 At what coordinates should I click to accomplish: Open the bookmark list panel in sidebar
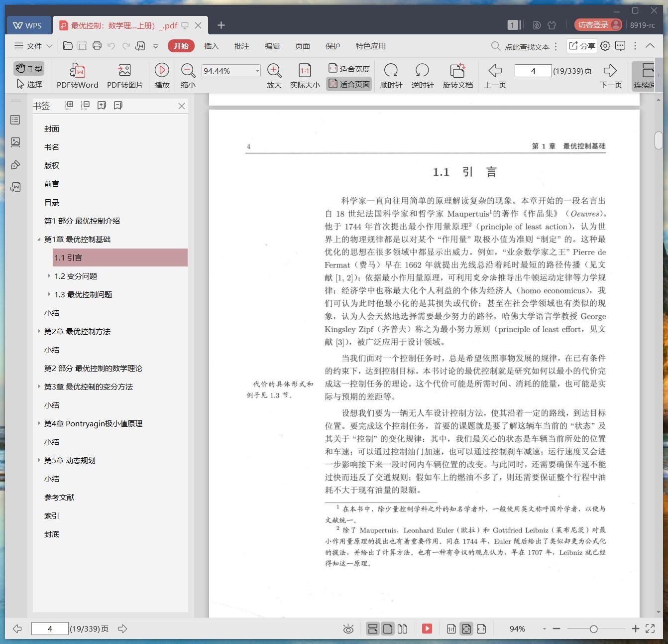15,120
